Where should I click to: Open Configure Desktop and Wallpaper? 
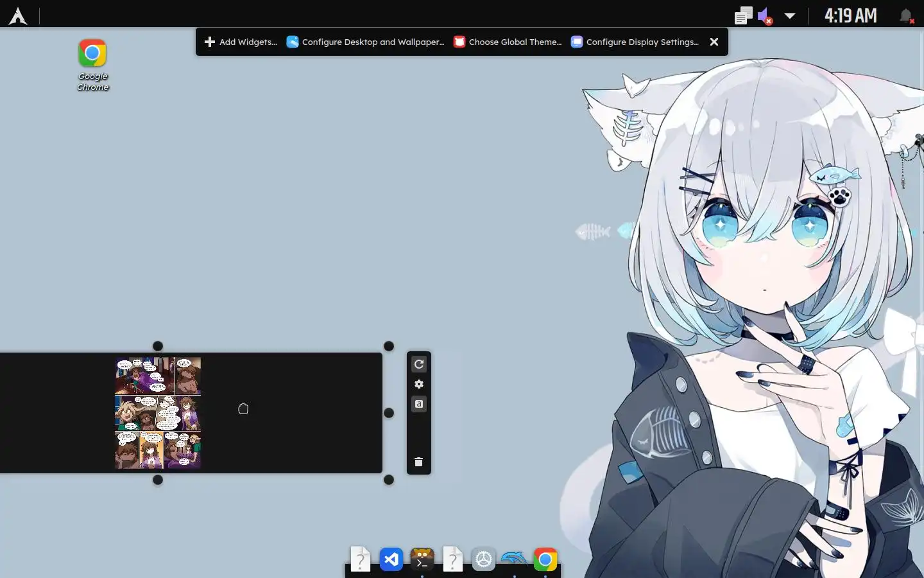(365, 42)
